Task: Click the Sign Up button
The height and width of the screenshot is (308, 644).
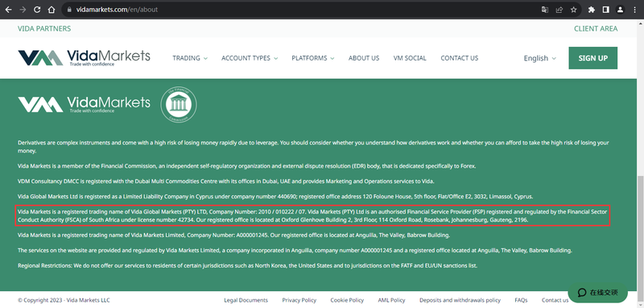Action: [x=592, y=58]
